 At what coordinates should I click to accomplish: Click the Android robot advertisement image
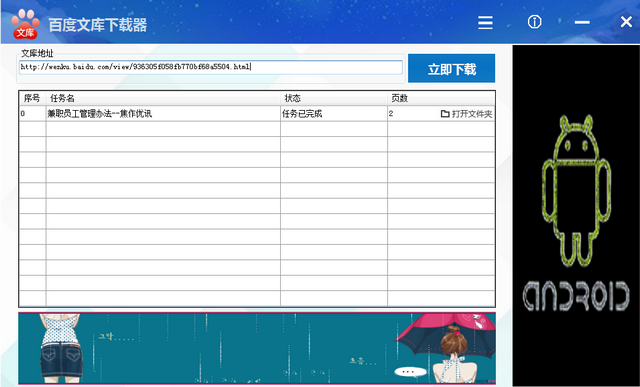point(576,216)
